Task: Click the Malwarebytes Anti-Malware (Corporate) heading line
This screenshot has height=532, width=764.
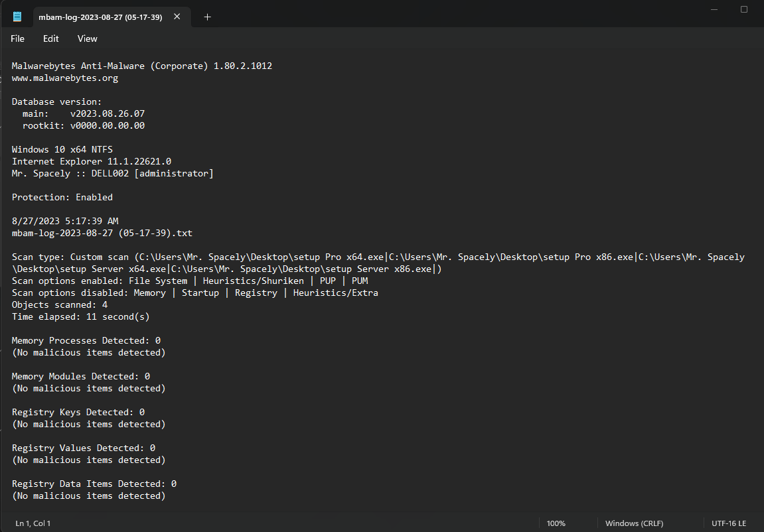Action: pyautogui.click(x=142, y=66)
